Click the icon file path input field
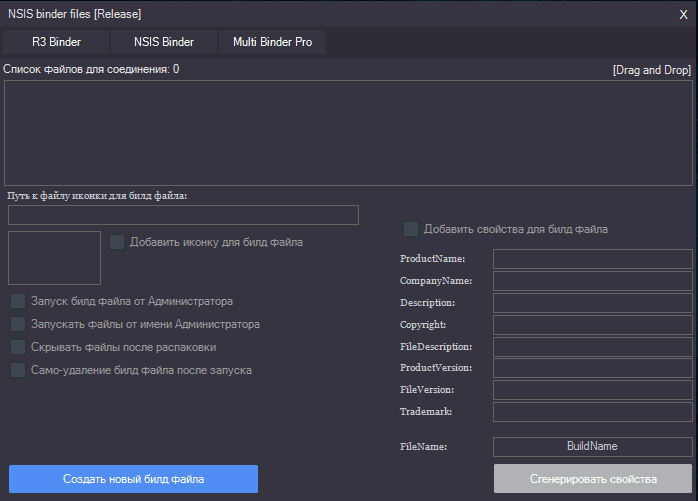Viewport: 698px width, 501px height. 183,215
